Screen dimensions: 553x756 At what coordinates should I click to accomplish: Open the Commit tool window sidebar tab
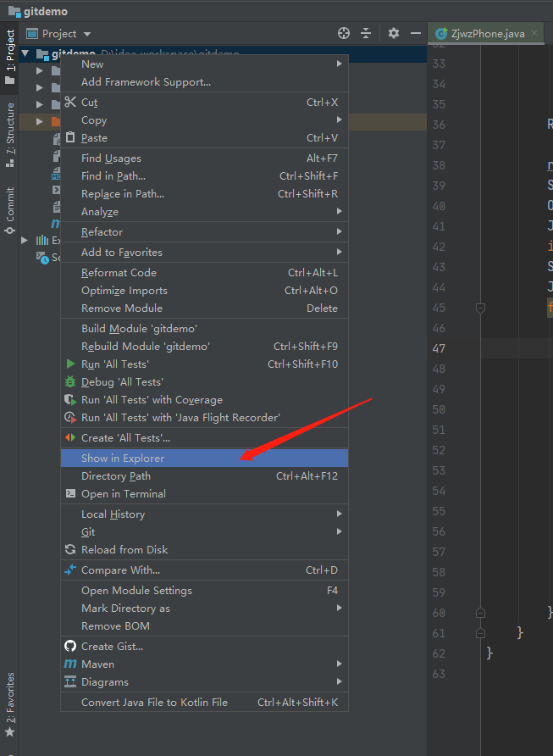click(x=9, y=211)
